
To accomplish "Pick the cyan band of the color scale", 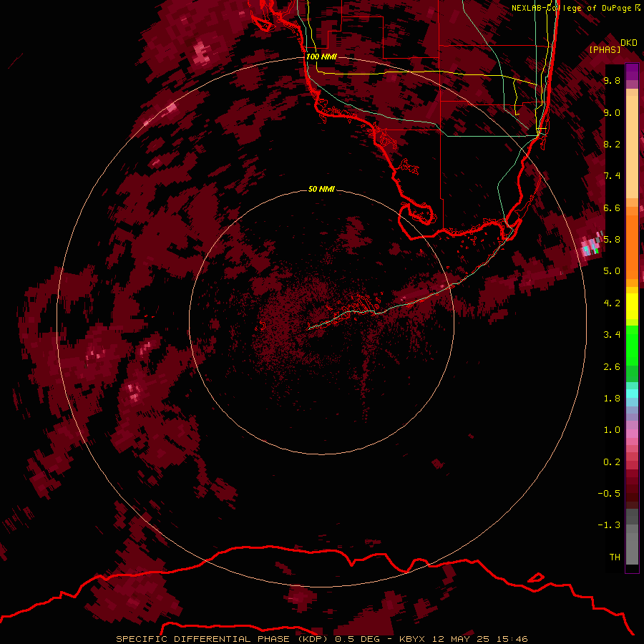I will coord(632,394).
